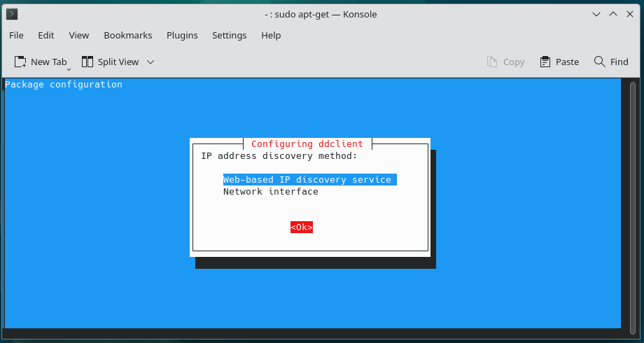
Task: Click the IP address discovery method text
Action: 279,155
